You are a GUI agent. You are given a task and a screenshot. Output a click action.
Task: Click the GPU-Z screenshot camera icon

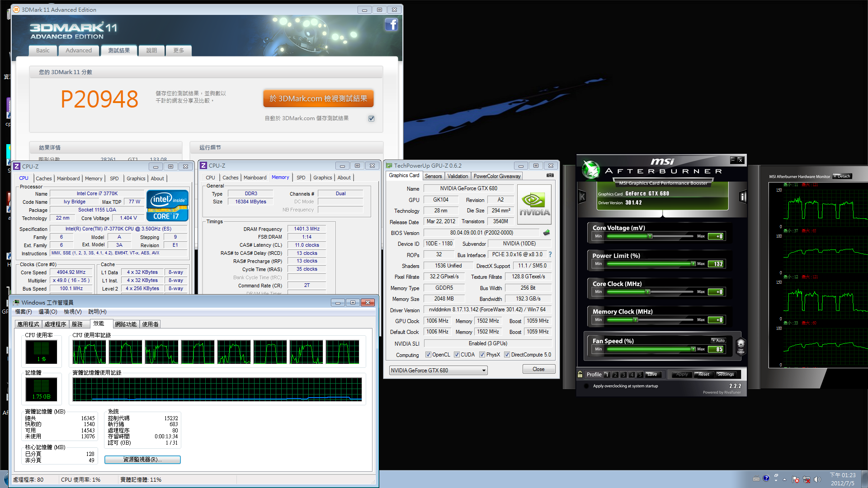click(550, 175)
